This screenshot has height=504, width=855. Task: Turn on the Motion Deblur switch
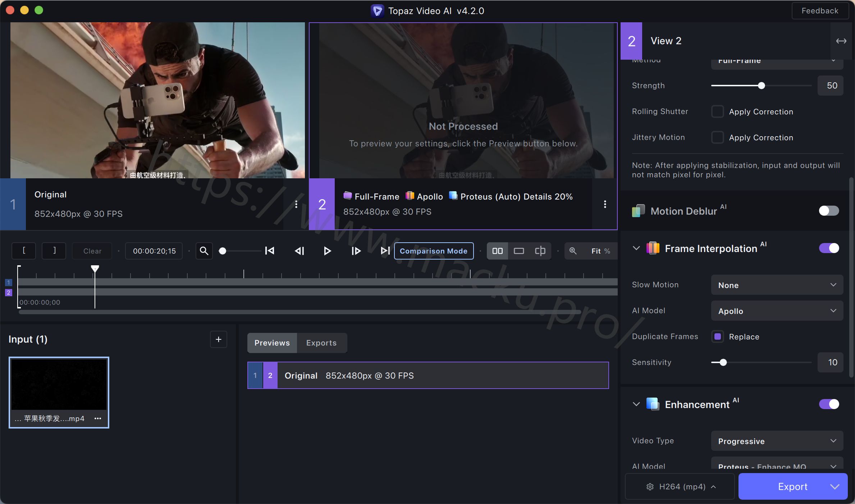pos(829,211)
